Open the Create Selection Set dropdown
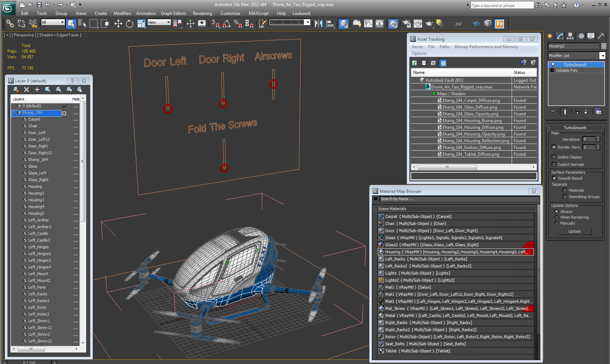This screenshot has width=610, height=364. pyautogui.click(x=308, y=22)
